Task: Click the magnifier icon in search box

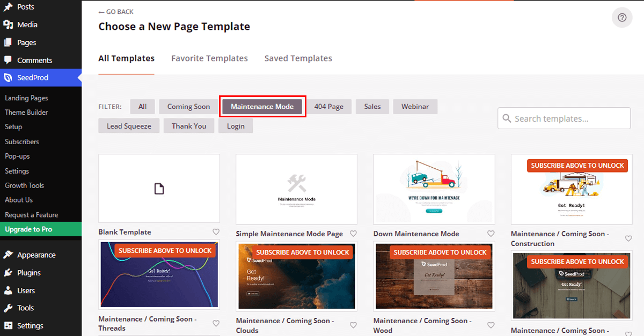Action: click(507, 118)
